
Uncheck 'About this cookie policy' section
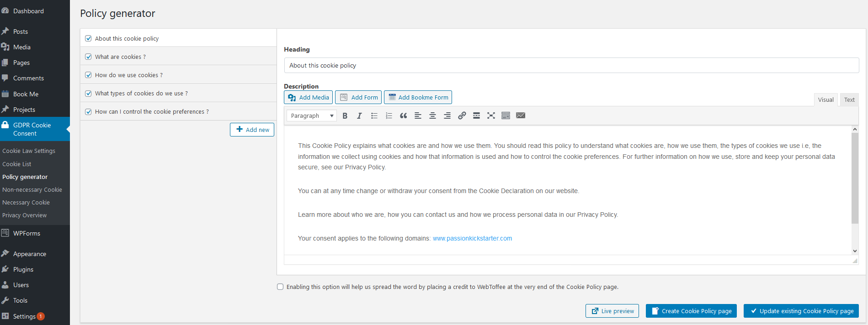88,38
